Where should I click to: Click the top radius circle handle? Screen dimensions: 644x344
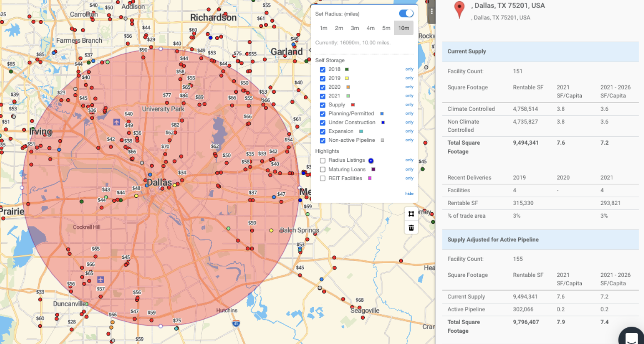[x=161, y=49]
